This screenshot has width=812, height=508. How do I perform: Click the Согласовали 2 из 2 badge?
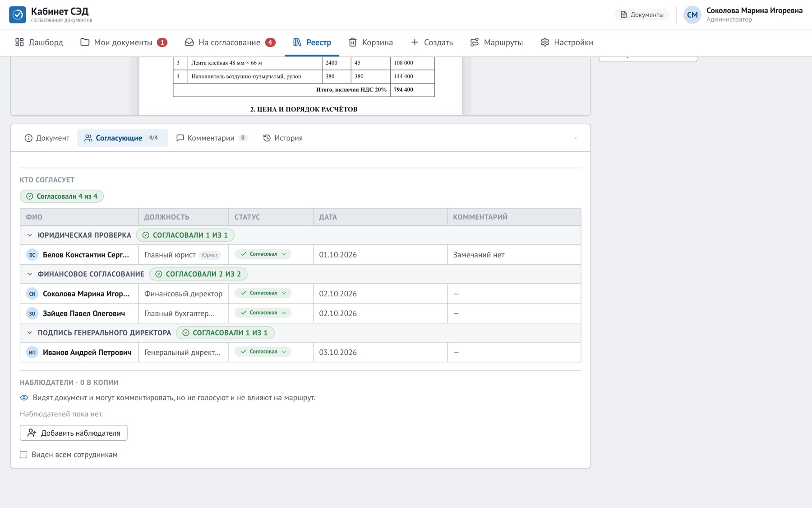click(x=198, y=274)
